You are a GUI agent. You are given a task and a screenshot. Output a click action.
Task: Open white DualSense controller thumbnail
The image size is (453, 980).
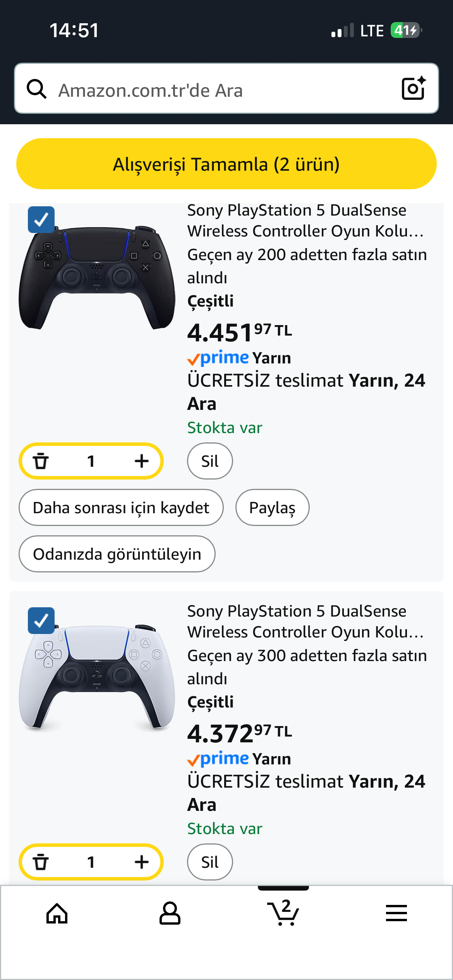tap(97, 677)
